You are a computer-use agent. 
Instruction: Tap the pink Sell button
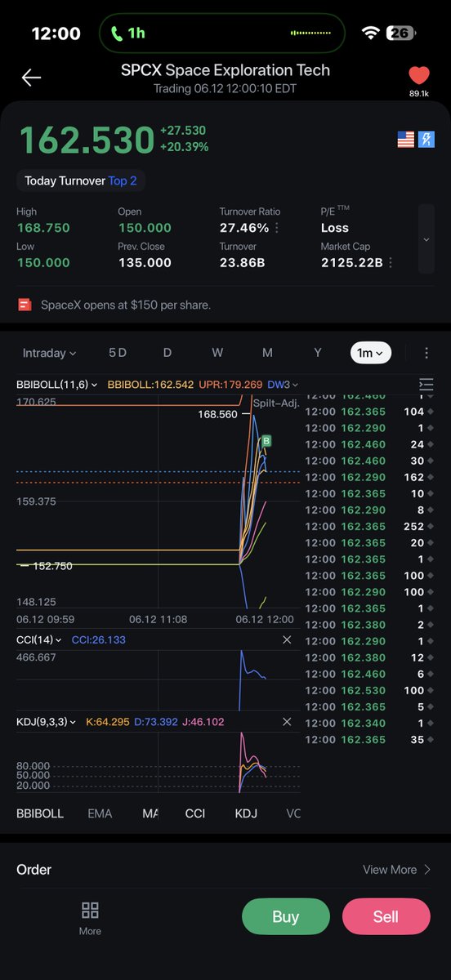tap(386, 917)
